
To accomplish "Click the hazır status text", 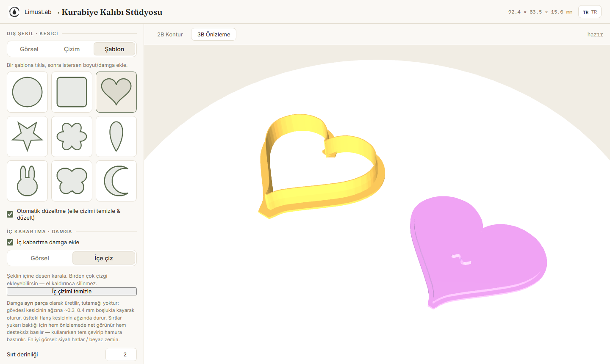I will (x=595, y=35).
